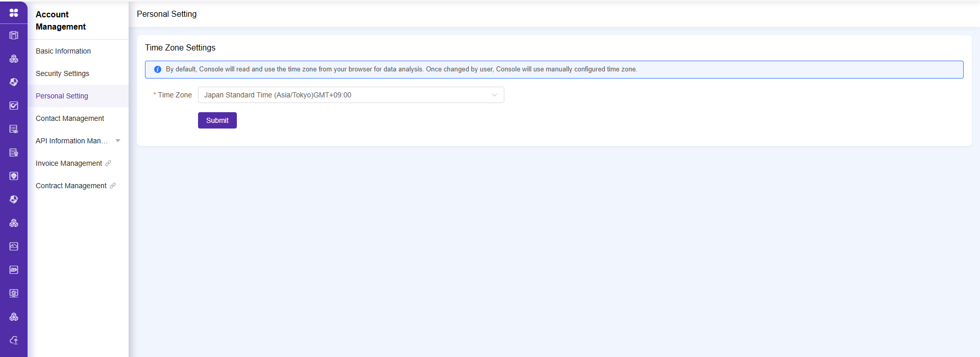Image resolution: width=980 pixels, height=357 pixels.
Task: Click the link icon beside Invoice Management
Action: [x=108, y=163]
